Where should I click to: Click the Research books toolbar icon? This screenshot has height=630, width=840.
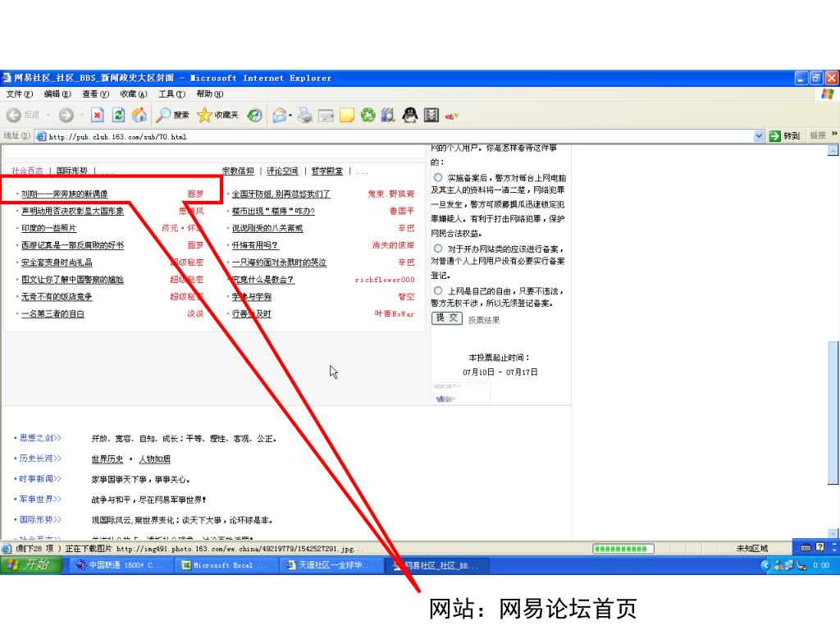388,115
